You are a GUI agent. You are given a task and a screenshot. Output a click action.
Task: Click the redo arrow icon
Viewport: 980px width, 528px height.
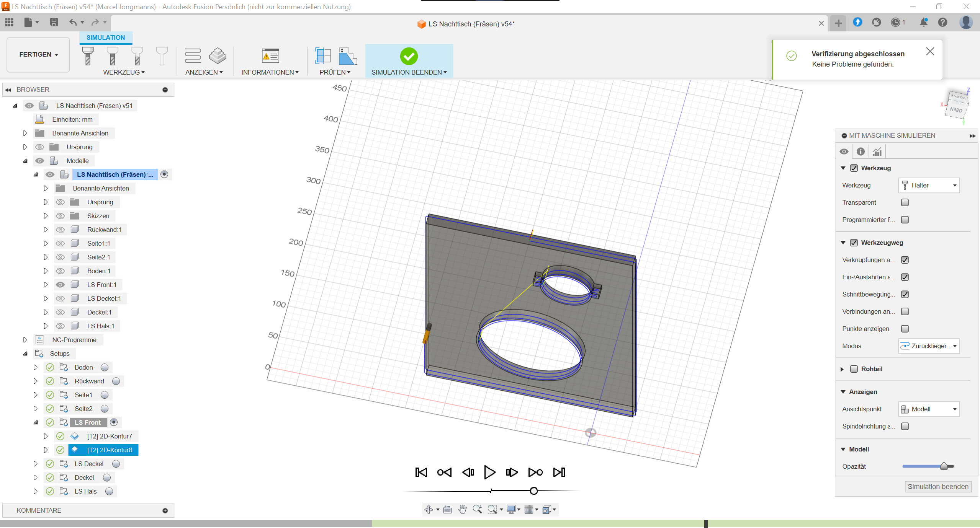(95, 23)
